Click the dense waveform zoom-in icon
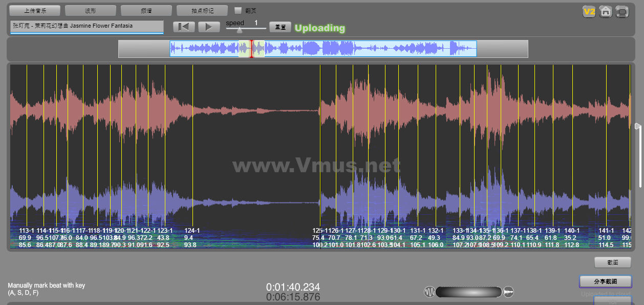Viewport: 644px width, 305px height. (x=508, y=292)
